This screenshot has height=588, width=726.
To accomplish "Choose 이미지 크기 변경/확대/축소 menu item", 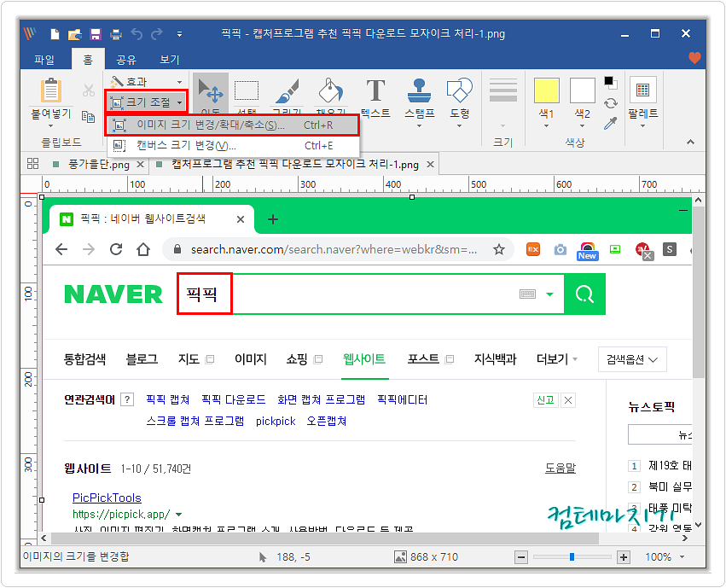I will 232,125.
